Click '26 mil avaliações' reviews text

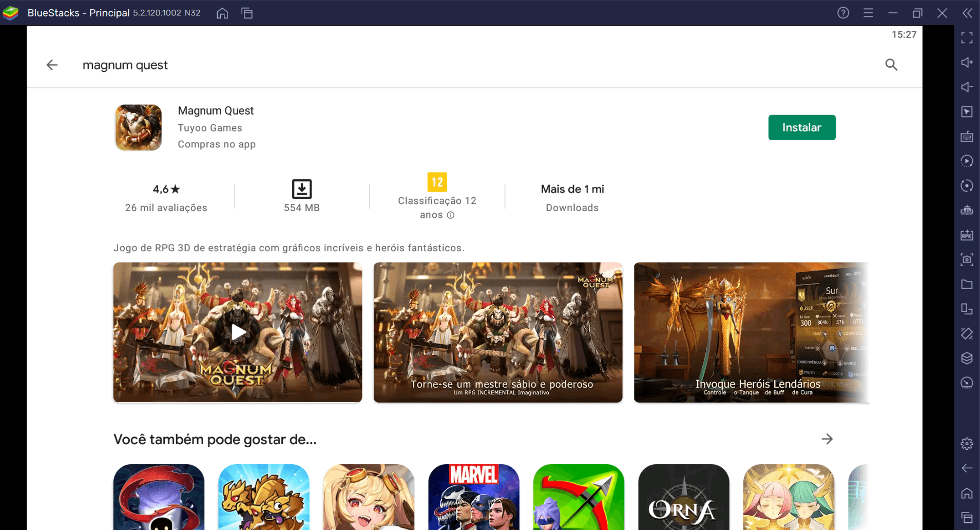tap(166, 208)
